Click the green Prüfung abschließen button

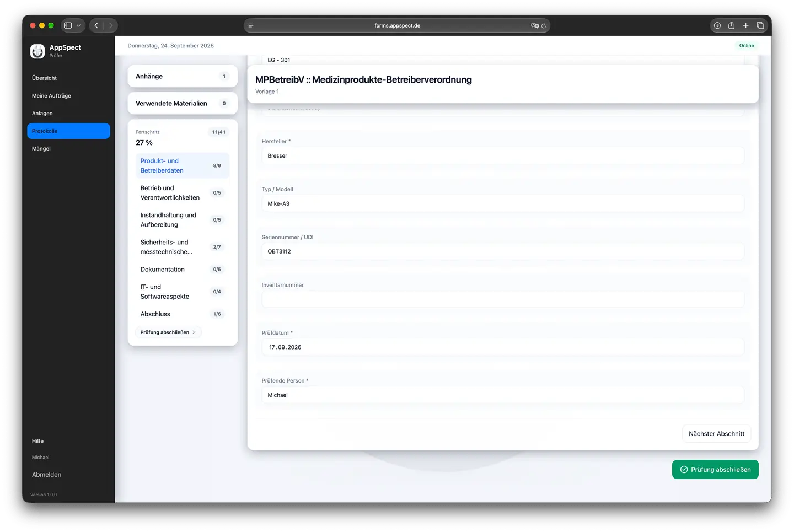(715, 470)
